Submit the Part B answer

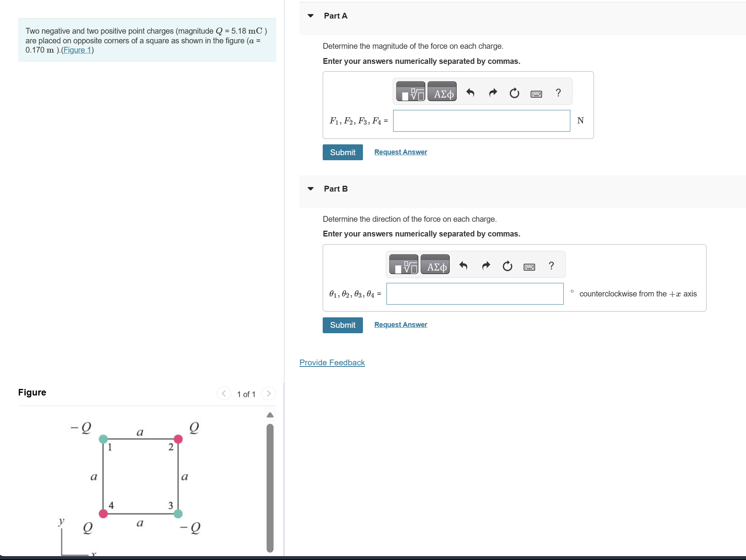[x=342, y=325]
